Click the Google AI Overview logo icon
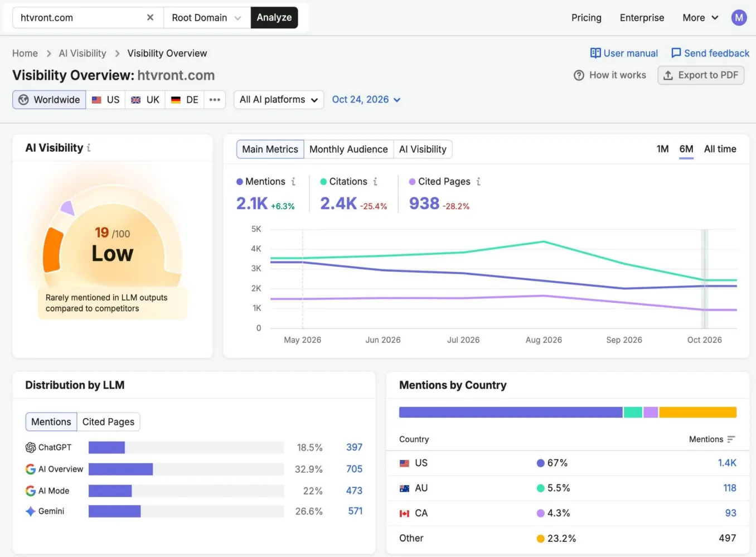756x557 pixels. [31, 469]
